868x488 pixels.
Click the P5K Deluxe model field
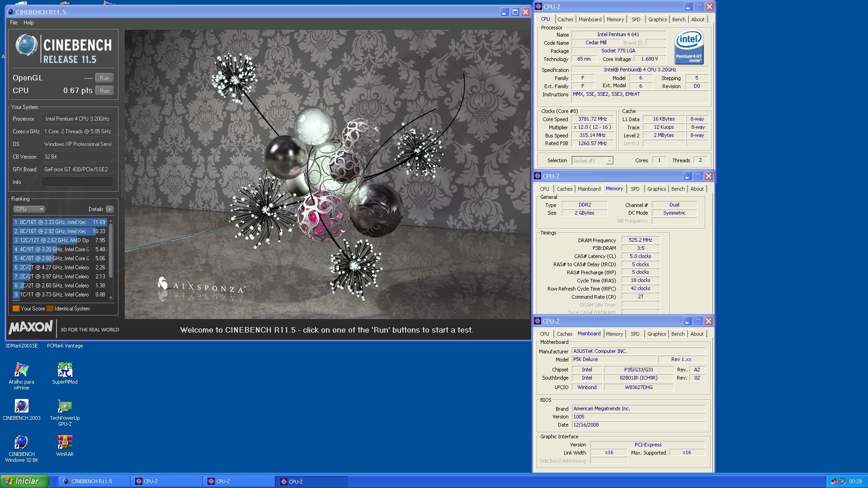click(x=614, y=360)
